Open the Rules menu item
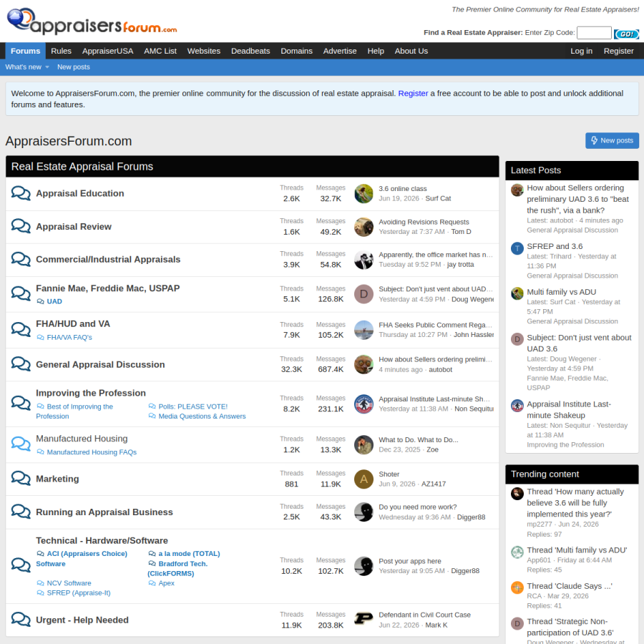The height and width of the screenshot is (644, 644). click(x=62, y=51)
